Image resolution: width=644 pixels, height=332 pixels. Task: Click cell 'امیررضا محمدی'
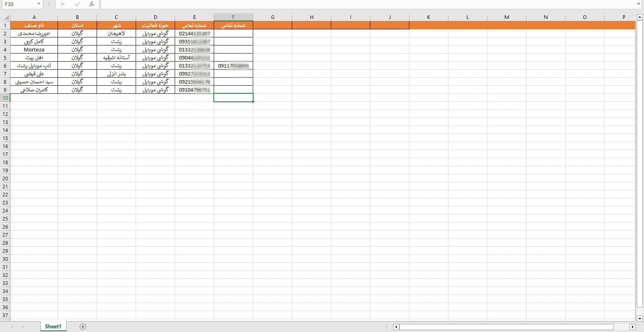tap(34, 33)
